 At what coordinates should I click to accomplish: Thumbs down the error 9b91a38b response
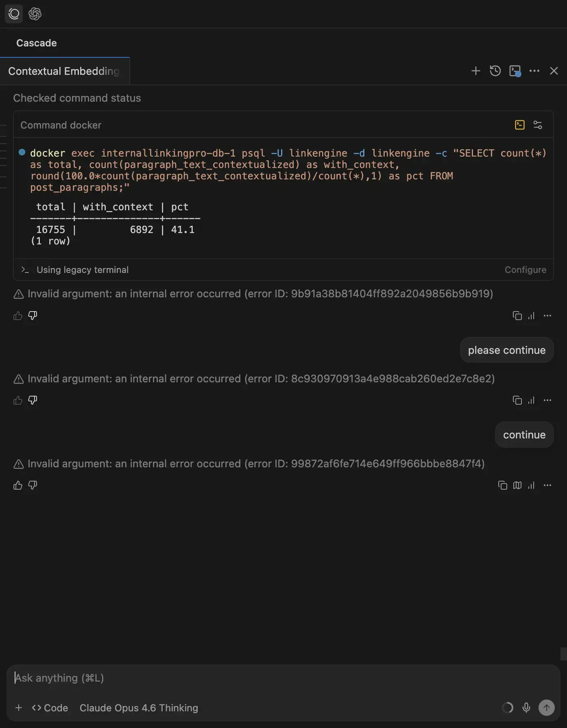coord(33,316)
